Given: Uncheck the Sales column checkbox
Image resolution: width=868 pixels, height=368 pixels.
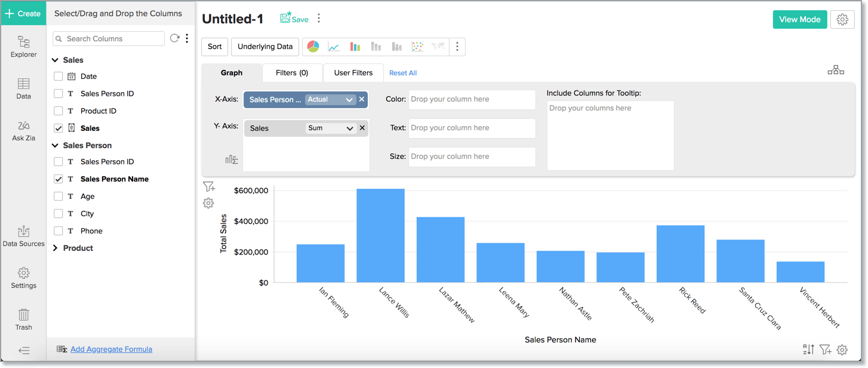Looking at the screenshot, I should [x=58, y=128].
